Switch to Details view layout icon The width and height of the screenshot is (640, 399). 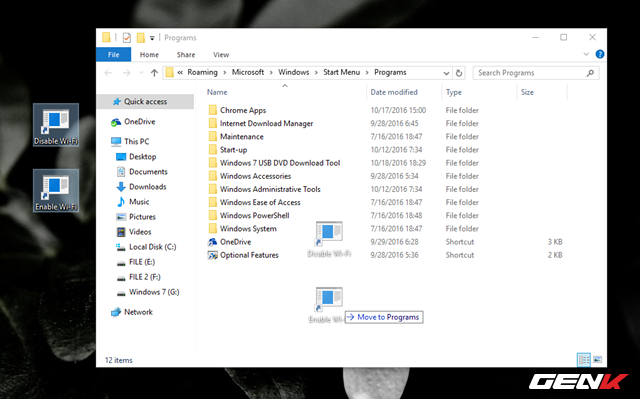[x=584, y=360]
